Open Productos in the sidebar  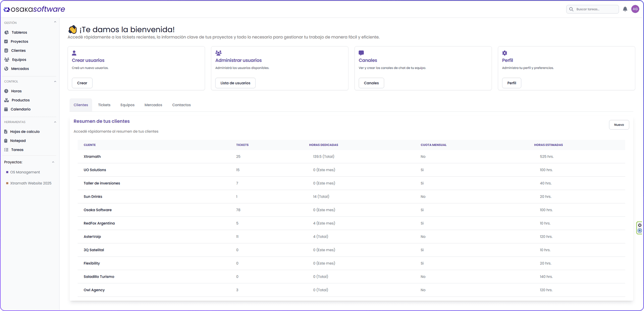click(20, 100)
